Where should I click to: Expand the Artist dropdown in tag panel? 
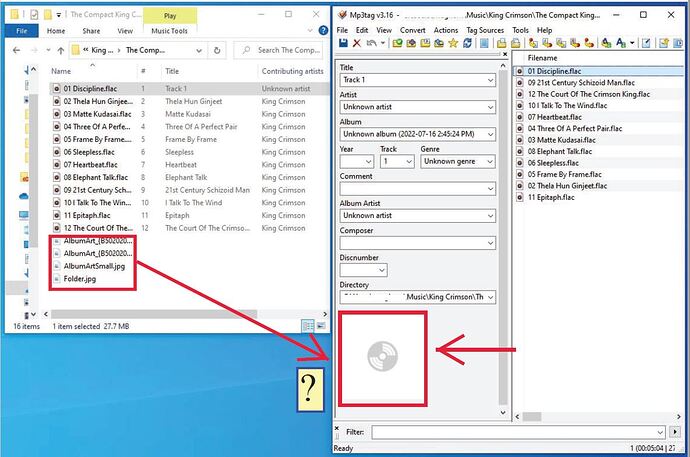[x=490, y=107]
